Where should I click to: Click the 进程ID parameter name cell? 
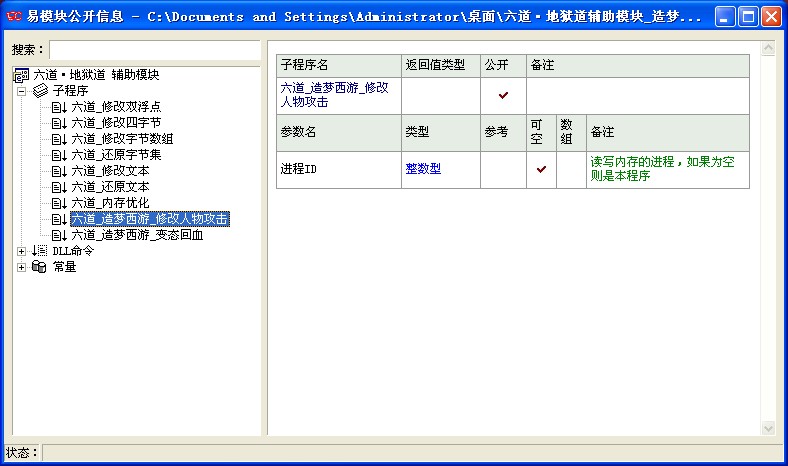pos(339,170)
